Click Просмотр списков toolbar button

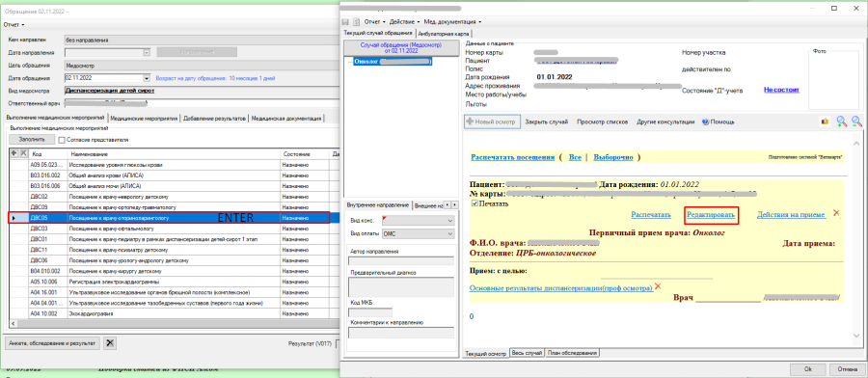(602, 121)
